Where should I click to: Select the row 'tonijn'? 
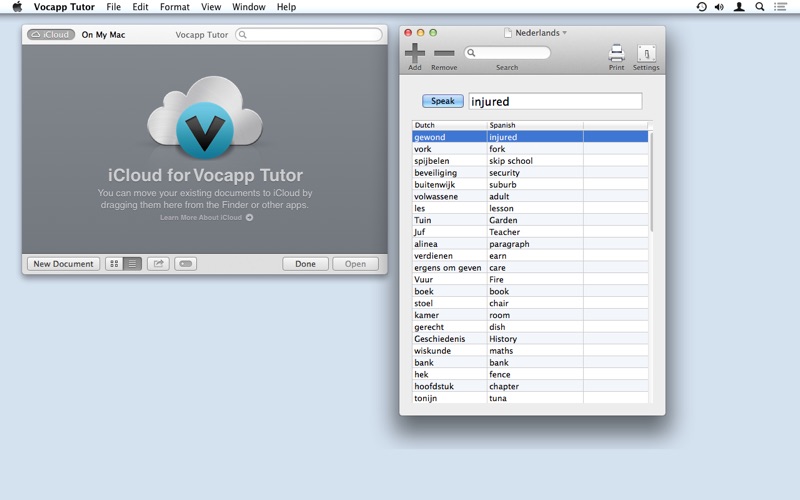[x=530, y=398]
